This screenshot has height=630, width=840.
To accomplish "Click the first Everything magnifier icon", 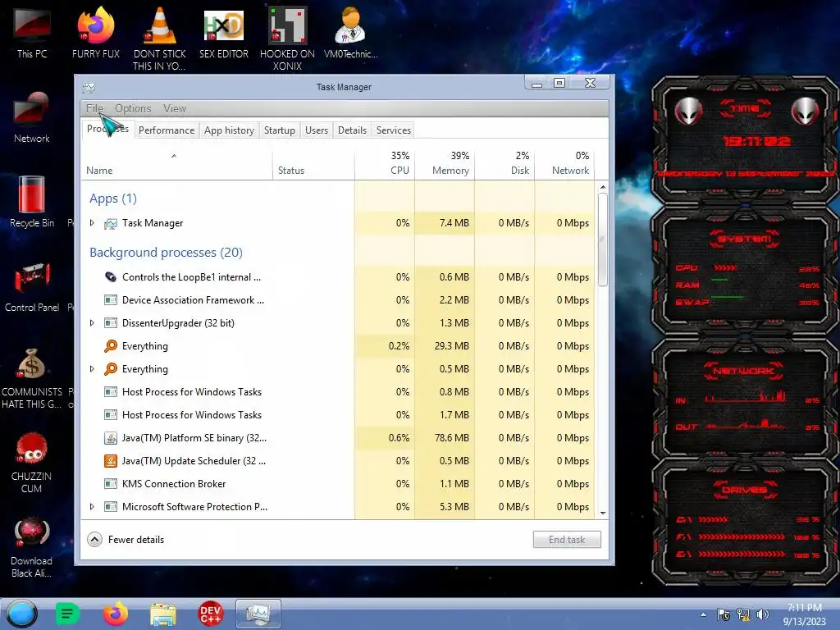I will pos(111,346).
